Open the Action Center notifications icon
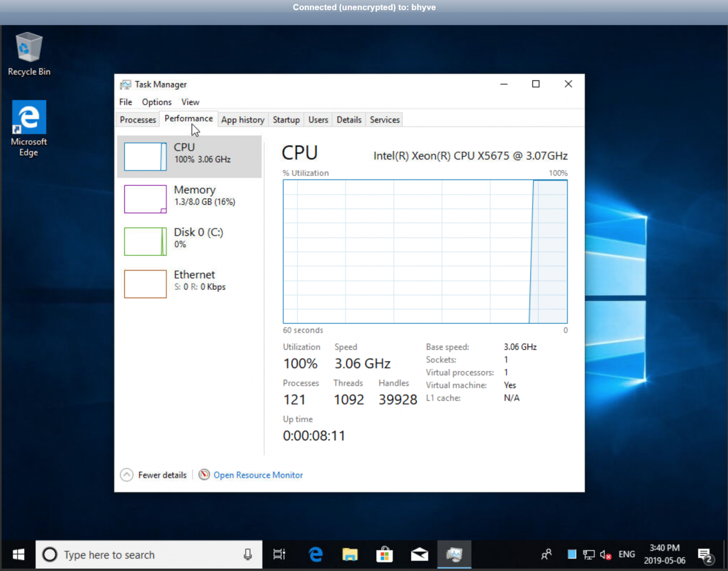The width and height of the screenshot is (728, 571). (705, 555)
